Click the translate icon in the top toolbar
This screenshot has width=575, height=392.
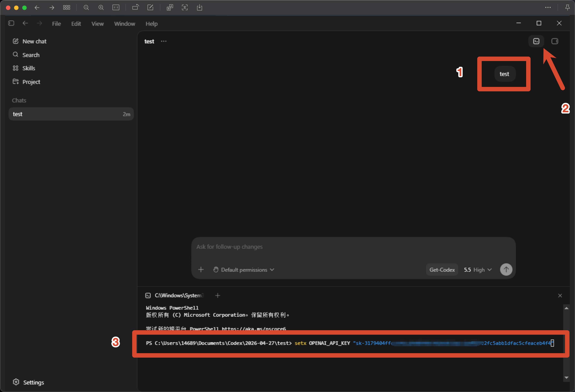[x=170, y=8]
